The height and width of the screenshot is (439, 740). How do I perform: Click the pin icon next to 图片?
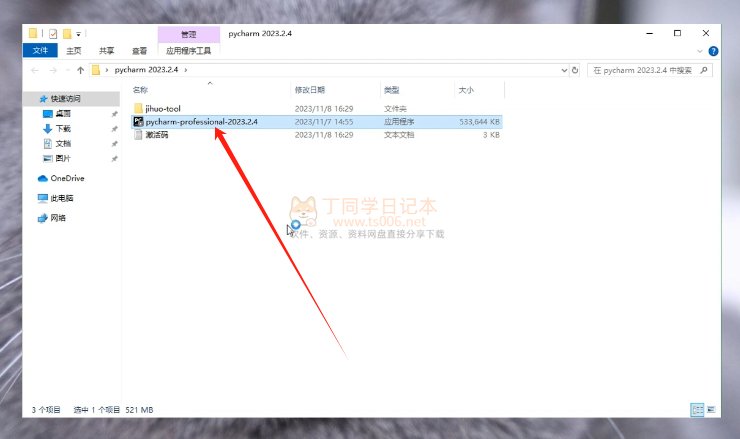click(x=114, y=159)
